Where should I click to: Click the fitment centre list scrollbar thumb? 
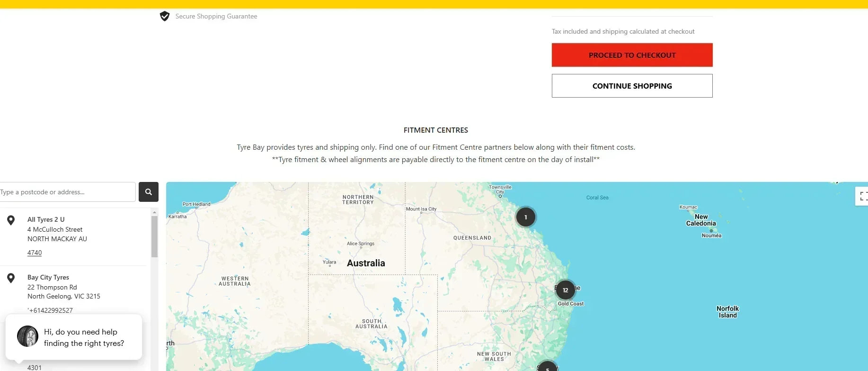[154, 237]
